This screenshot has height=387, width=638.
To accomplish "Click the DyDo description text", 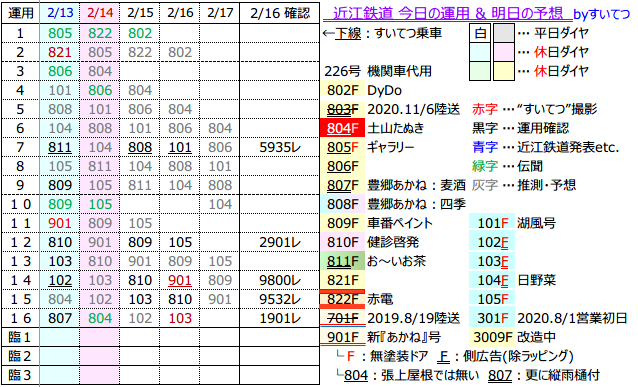I will pyautogui.click(x=385, y=90).
